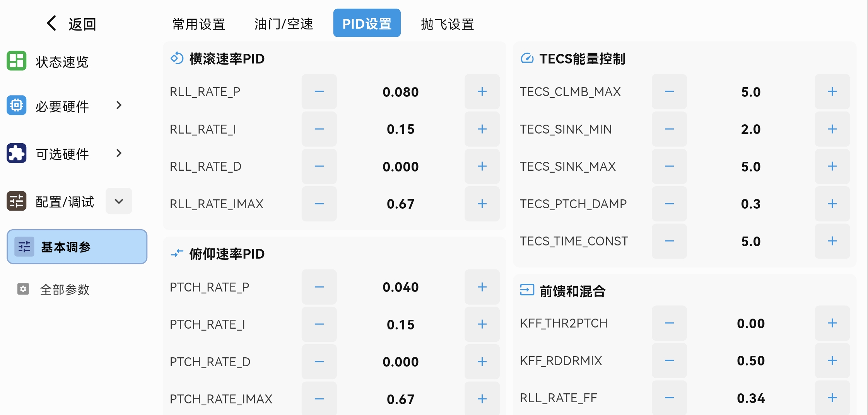Open the 油门/空速 tab
Image resolution: width=868 pixels, height=415 pixels.
284,24
